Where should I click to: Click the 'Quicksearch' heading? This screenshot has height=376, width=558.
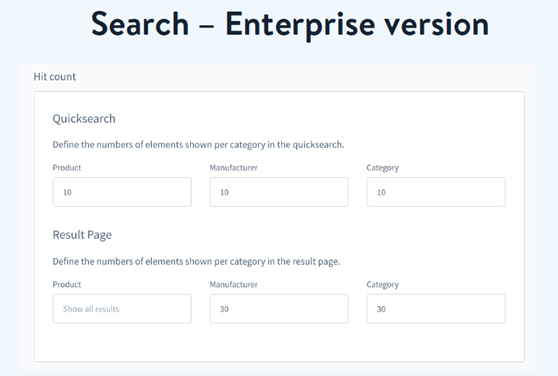pos(84,119)
